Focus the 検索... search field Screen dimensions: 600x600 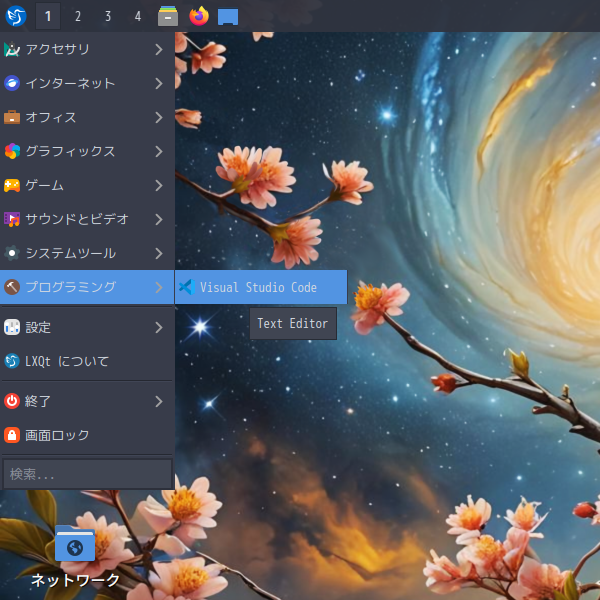point(88,474)
